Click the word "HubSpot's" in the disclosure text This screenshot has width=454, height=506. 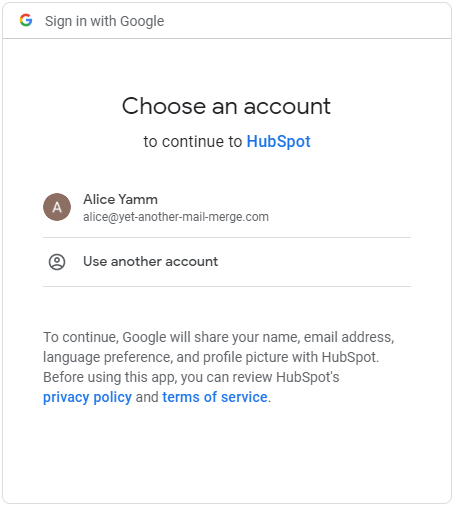pyautogui.click(x=308, y=377)
